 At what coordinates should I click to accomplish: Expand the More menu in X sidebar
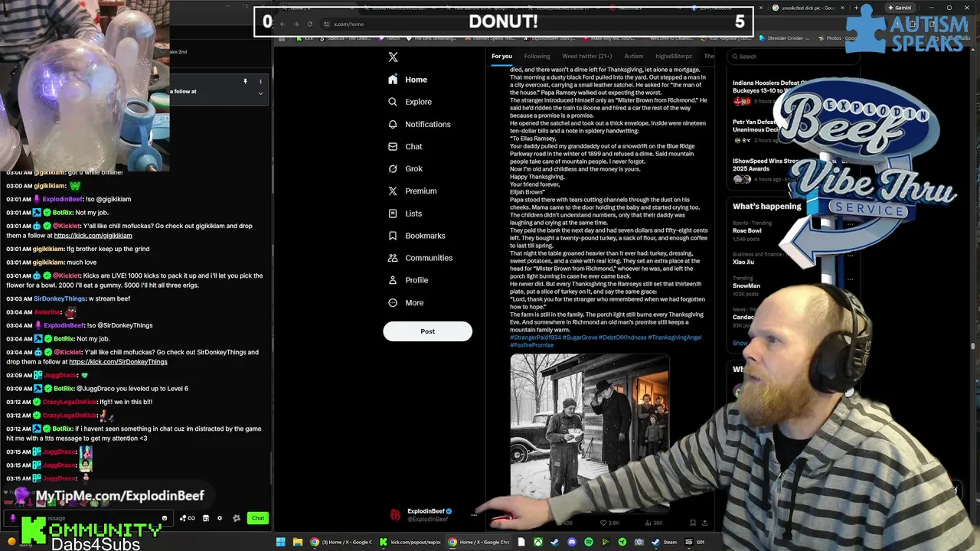405,302
